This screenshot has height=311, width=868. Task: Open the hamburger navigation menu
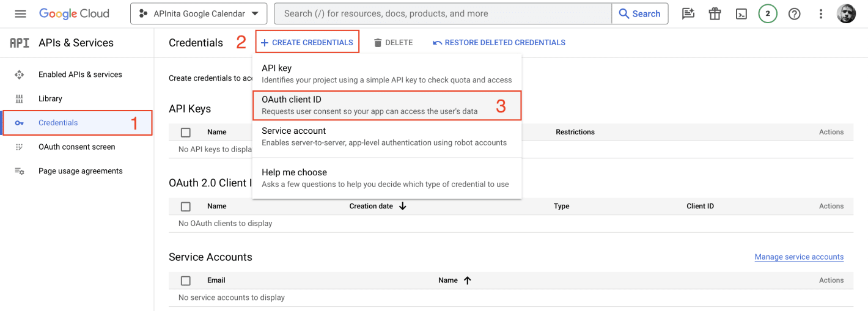(20, 13)
